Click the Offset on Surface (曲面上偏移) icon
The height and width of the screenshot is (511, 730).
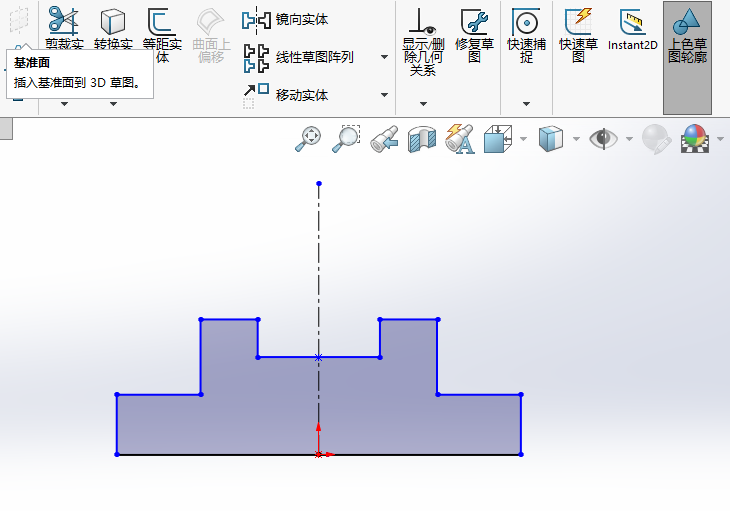click(x=211, y=22)
